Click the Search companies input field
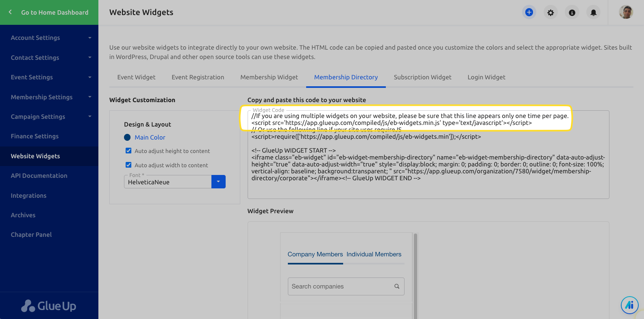Image resolution: width=644 pixels, height=319 pixels. (x=346, y=286)
